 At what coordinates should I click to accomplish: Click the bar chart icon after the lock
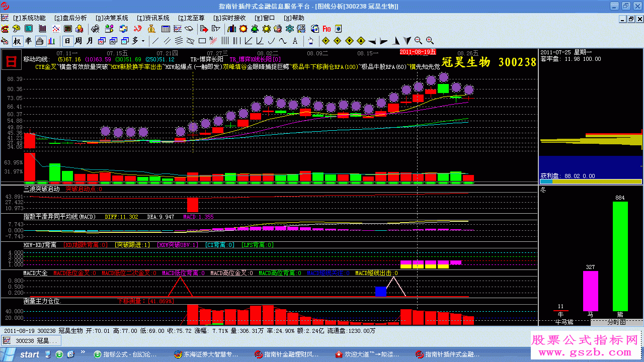51,41
